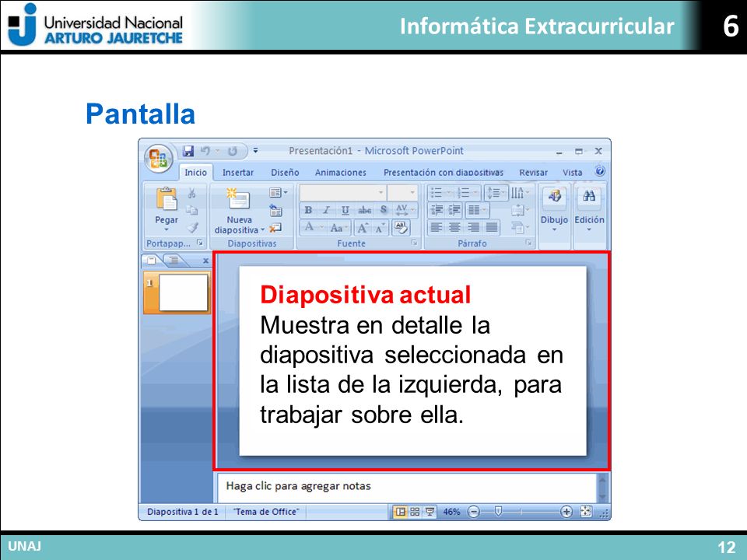Open the Diseño ribbon tab
Viewport: 747px width, 560px height.
pos(285,173)
